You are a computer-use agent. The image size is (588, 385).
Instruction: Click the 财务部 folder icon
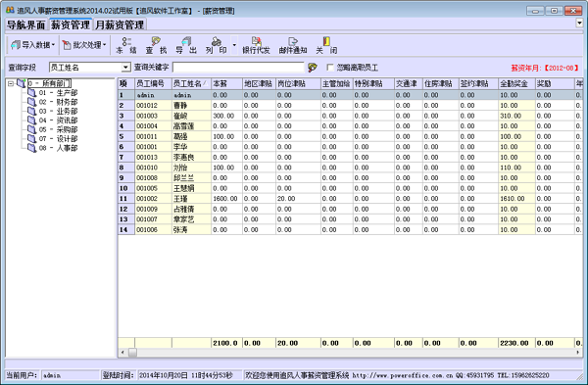click(32, 102)
